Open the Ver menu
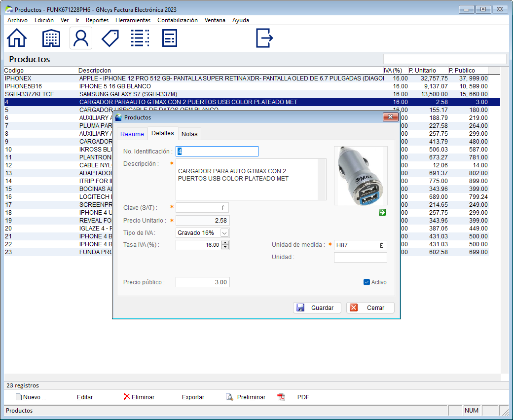This screenshot has height=420, width=513. click(x=65, y=20)
